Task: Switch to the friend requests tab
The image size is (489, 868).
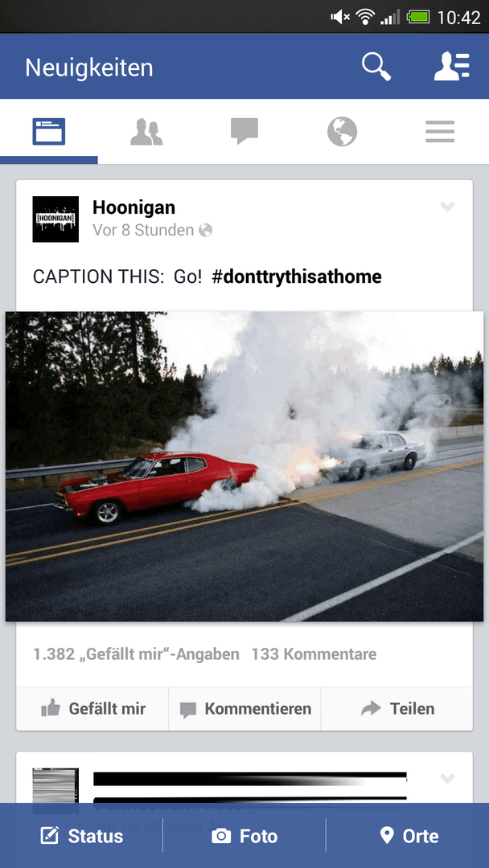Action: pos(146,132)
